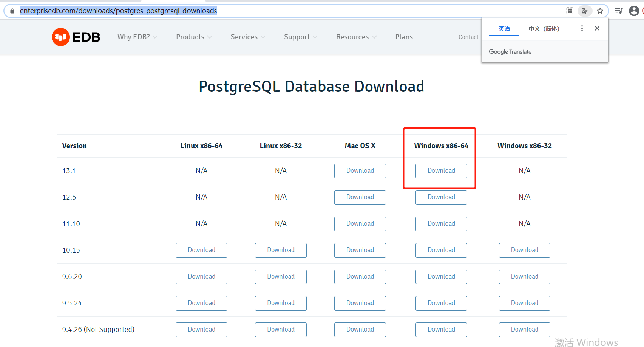Screen dimensions: 644x347
Task: Click the 'Windows x86-32' column header
Action: [x=525, y=146]
